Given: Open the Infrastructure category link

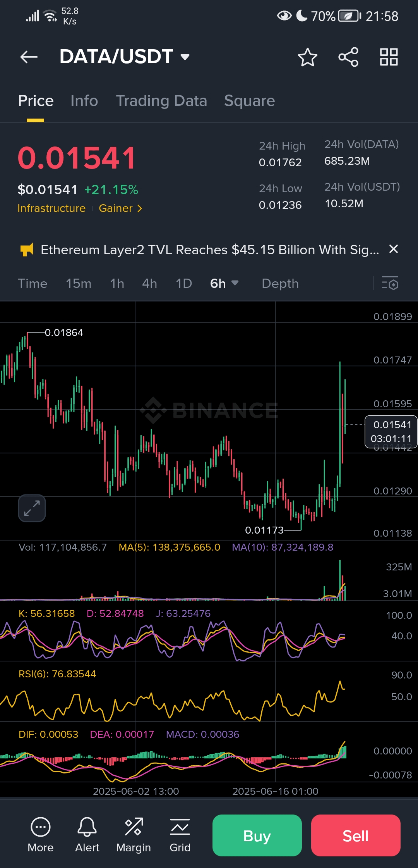Looking at the screenshot, I should tap(51, 208).
